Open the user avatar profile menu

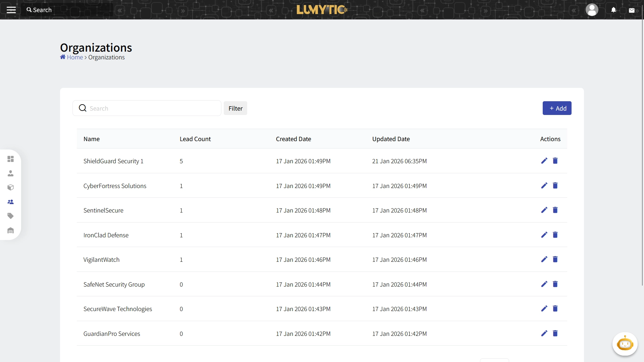pyautogui.click(x=592, y=10)
